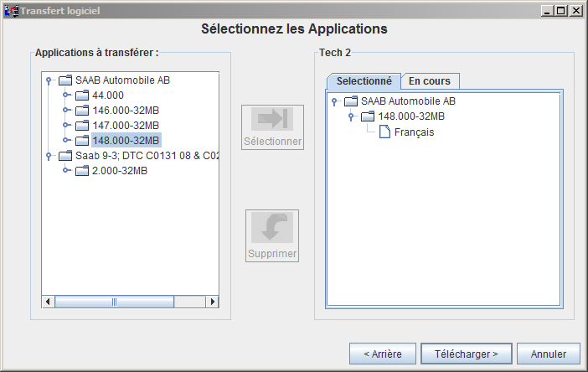Click the Sélectionner arrow icon button
This screenshot has width=588, height=372.
pos(272,119)
